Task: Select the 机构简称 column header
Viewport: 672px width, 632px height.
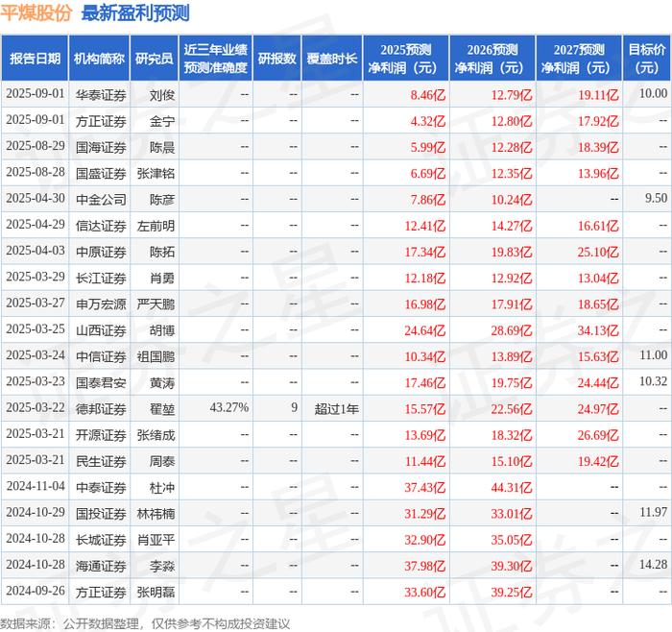Action: point(99,59)
